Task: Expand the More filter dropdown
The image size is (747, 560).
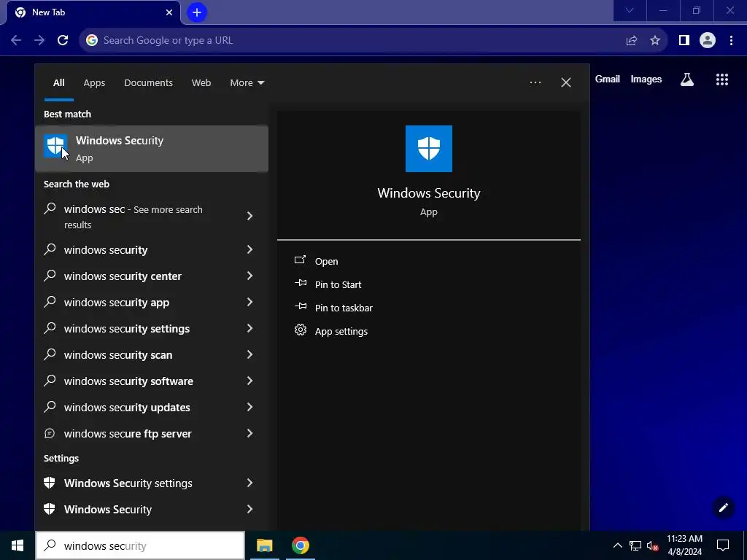Action: (247, 82)
